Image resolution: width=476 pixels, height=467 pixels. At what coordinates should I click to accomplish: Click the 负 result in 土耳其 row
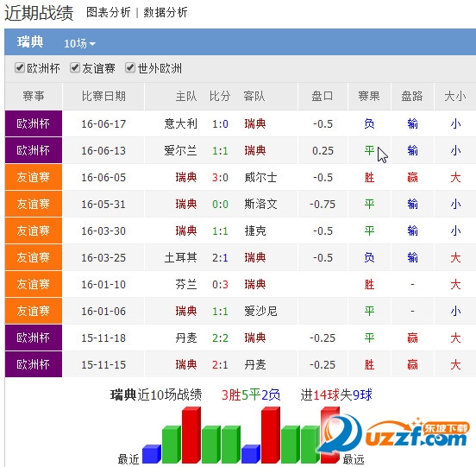coord(369,257)
